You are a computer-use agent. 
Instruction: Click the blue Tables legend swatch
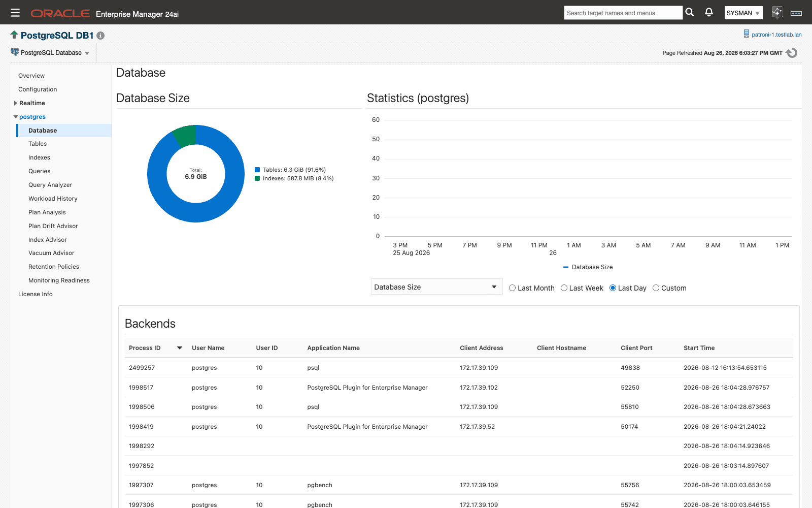tap(257, 170)
